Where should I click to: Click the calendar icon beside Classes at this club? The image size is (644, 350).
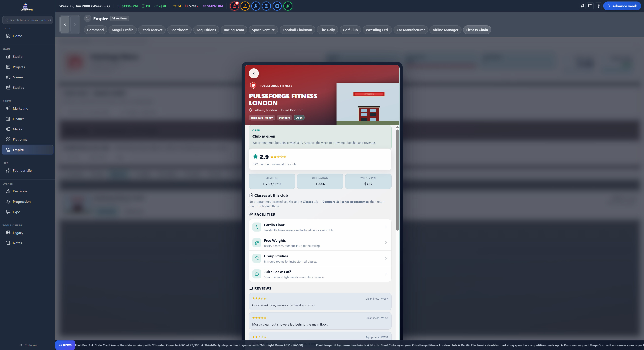point(251,196)
